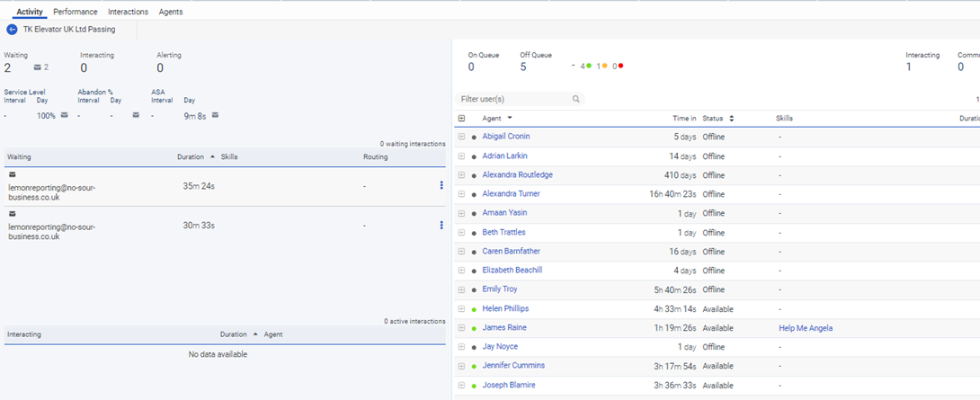Viewport: 980px width, 400px height.
Task: Click the back arrow beside TK Elevator queue name
Action: [12, 30]
